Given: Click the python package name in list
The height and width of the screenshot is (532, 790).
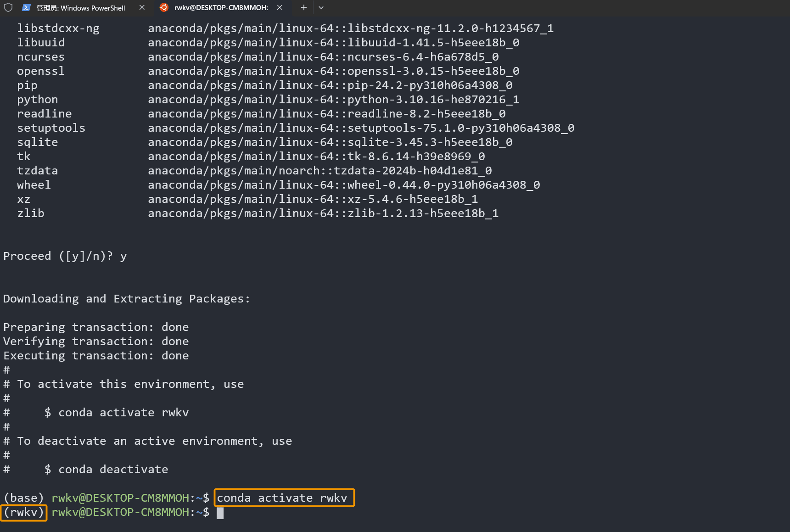Looking at the screenshot, I should click(38, 100).
